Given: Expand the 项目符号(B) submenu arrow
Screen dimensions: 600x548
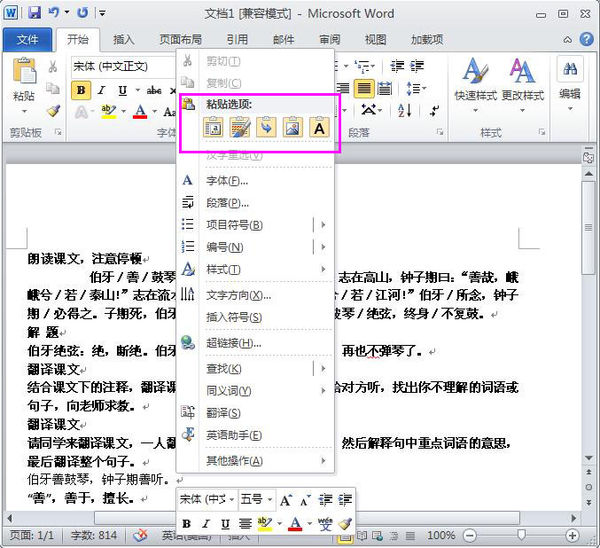Looking at the screenshot, I should point(323,224).
